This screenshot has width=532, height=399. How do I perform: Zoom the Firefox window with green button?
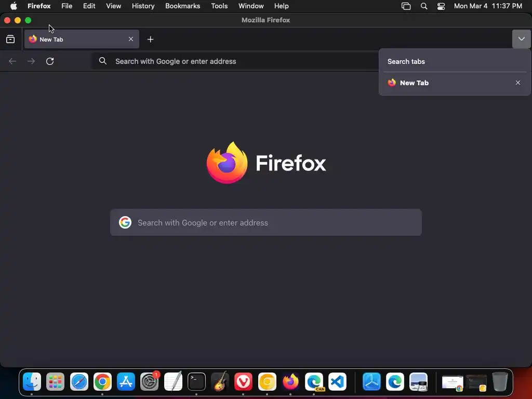[x=28, y=20]
